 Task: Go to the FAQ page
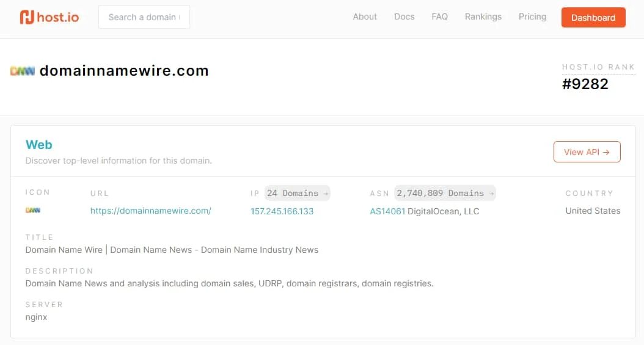pos(439,17)
